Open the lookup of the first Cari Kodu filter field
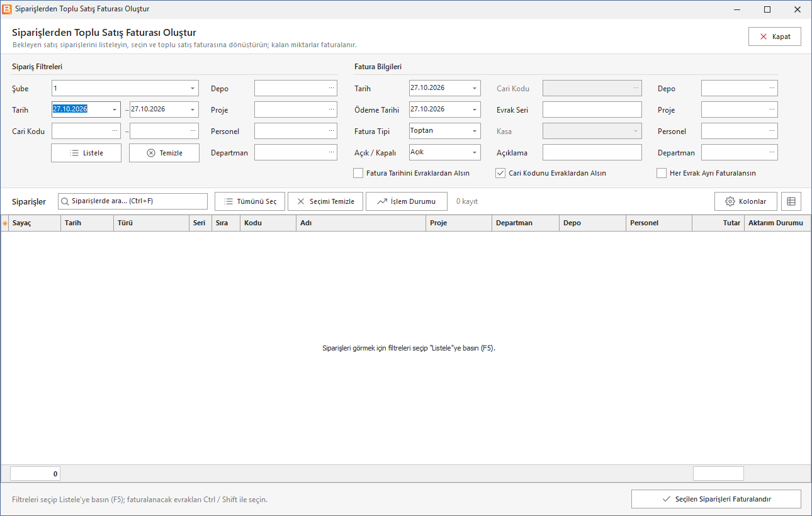 [x=115, y=132]
